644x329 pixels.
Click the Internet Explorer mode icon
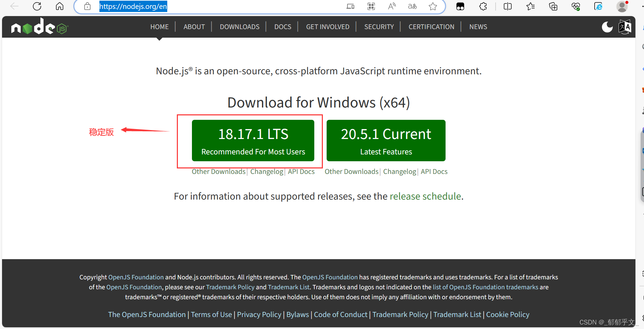coord(598,6)
